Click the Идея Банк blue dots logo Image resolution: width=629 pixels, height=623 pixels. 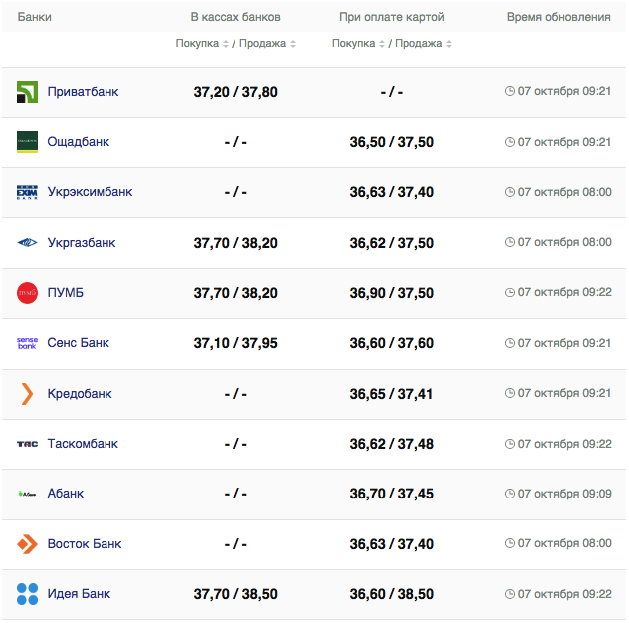click(x=27, y=594)
